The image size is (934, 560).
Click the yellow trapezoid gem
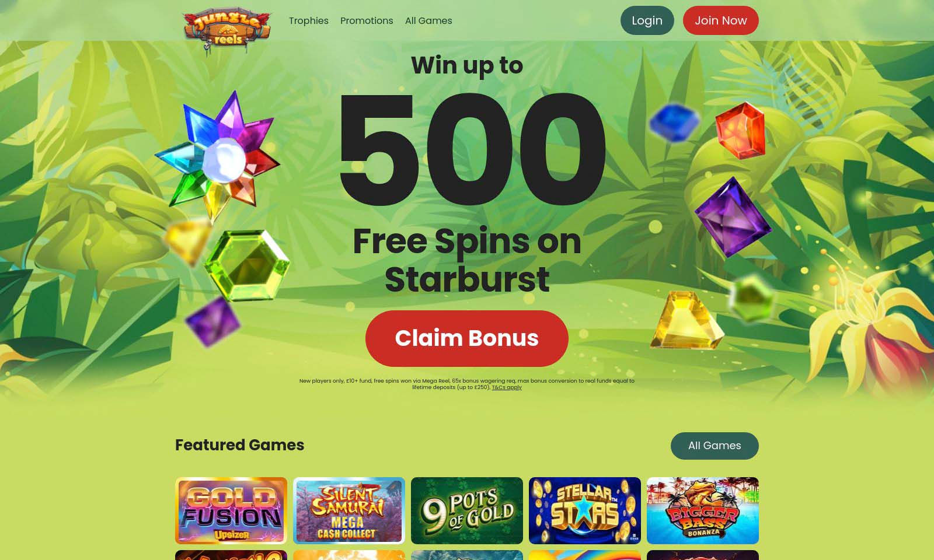[x=686, y=320]
